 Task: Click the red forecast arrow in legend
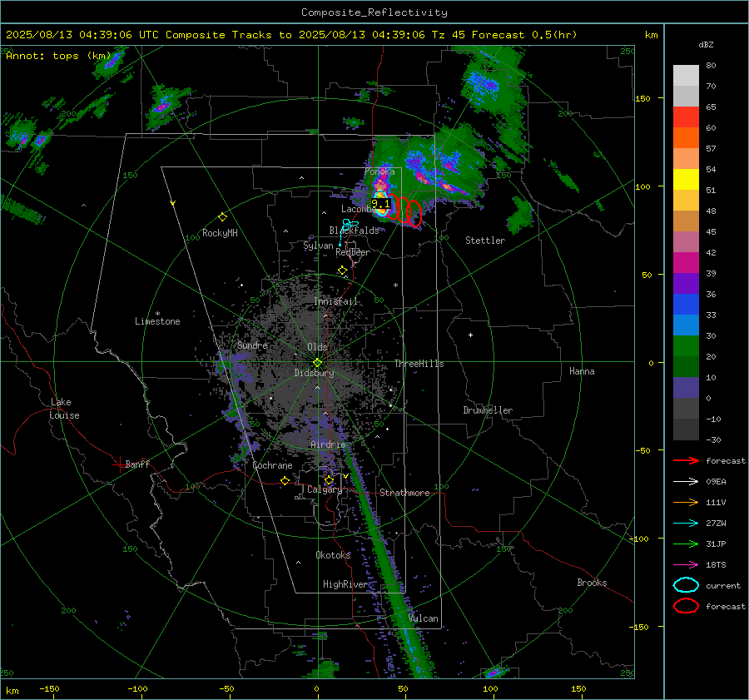point(686,460)
